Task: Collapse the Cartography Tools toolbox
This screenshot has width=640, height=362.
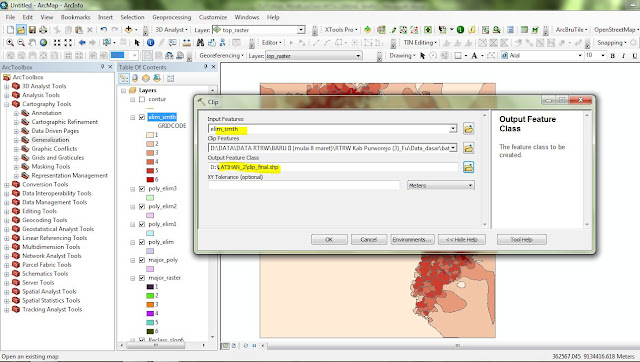Action: (x=7, y=104)
